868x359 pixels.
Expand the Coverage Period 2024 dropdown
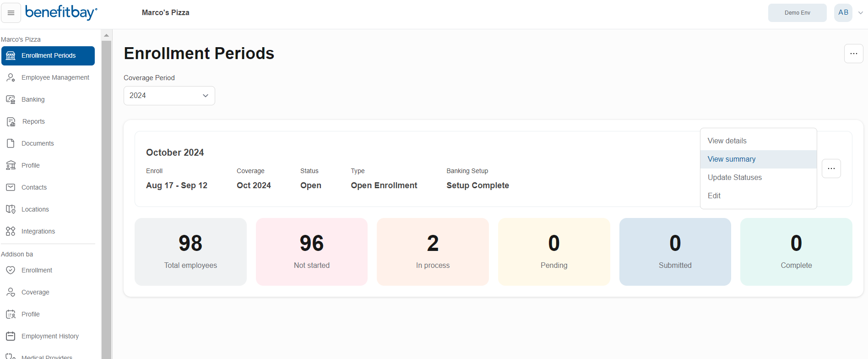tap(169, 96)
